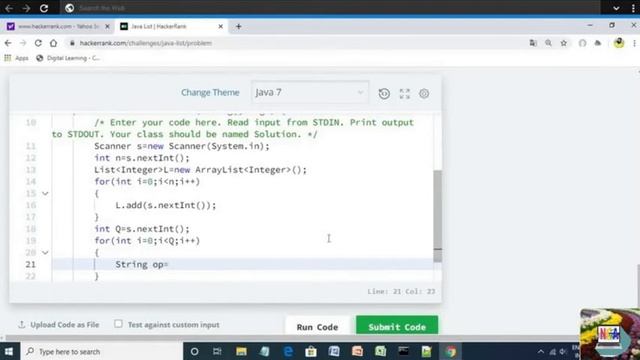Image resolution: width=640 pixels, height=360 pixels.
Task: Open Microsoft Store from taskbar
Action: (311, 351)
